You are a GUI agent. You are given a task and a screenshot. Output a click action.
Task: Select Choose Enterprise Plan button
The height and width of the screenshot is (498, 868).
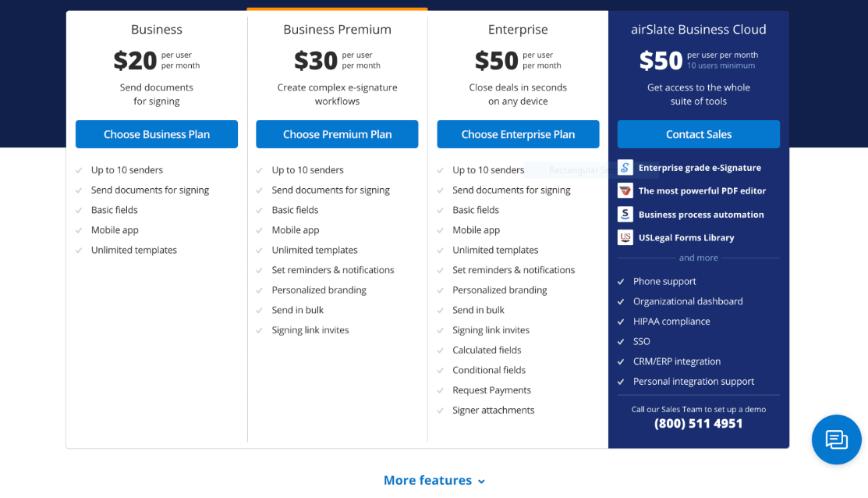(518, 134)
